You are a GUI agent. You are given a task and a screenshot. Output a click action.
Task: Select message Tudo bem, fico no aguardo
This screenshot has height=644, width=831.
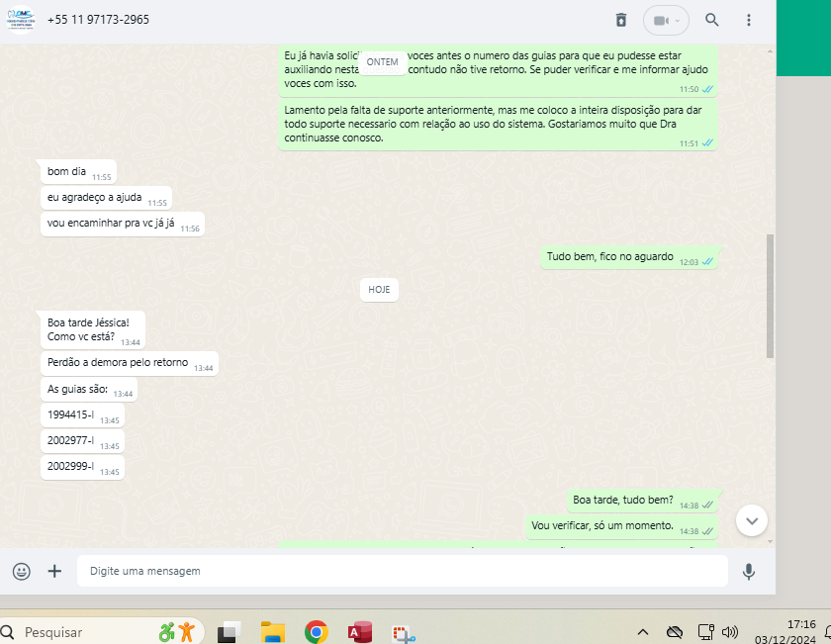629,257
